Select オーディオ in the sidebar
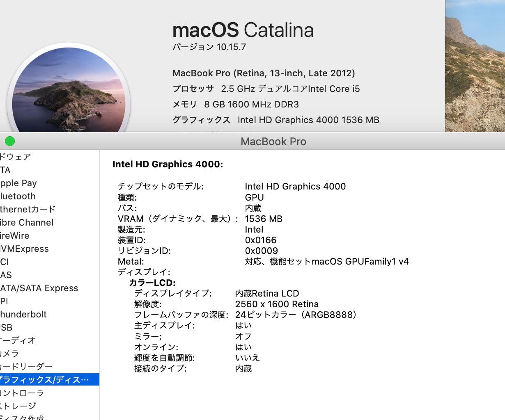 18,340
